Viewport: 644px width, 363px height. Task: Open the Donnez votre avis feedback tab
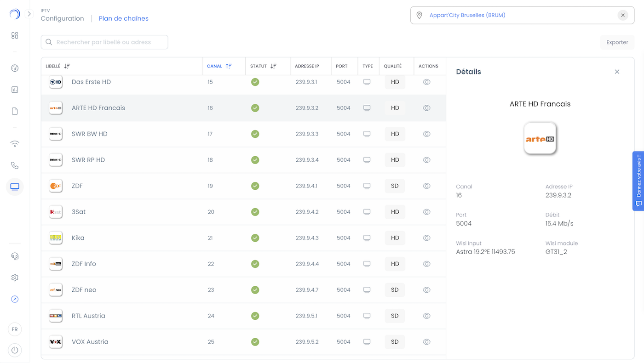[x=638, y=181]
